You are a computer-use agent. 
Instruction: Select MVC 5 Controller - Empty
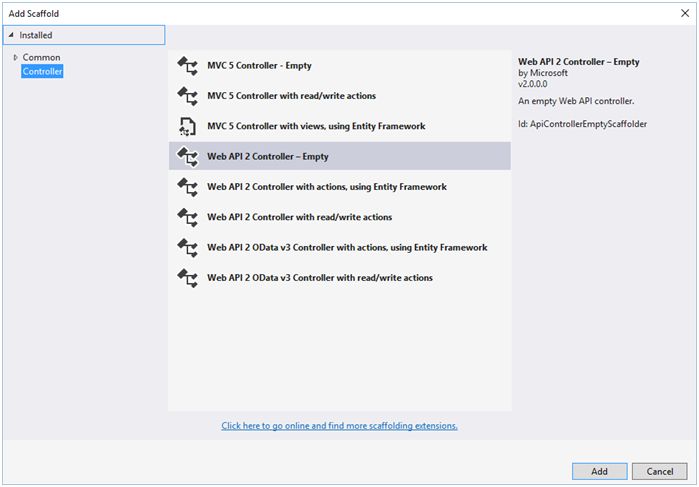point(339,66)
